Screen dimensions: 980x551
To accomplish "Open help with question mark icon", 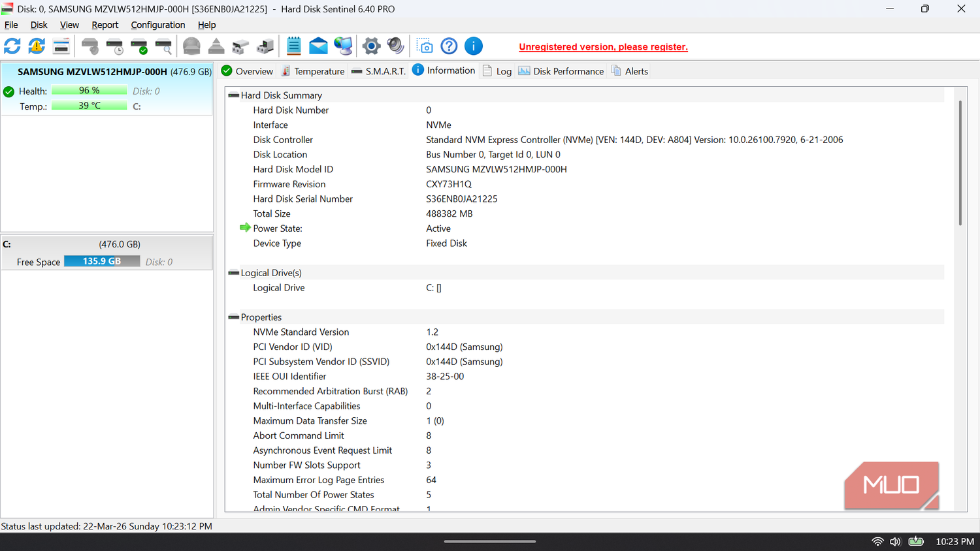I will click(449, 46).
